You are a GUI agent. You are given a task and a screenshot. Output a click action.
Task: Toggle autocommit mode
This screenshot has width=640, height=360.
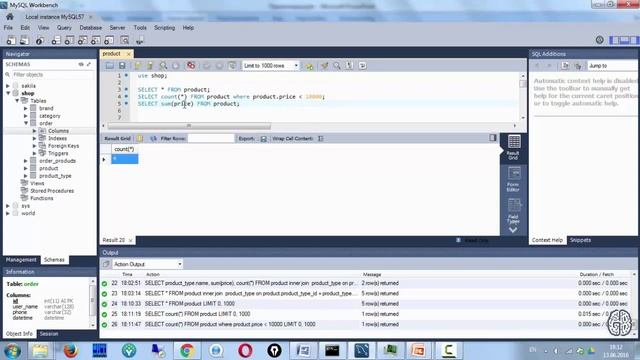coord(232,65)
